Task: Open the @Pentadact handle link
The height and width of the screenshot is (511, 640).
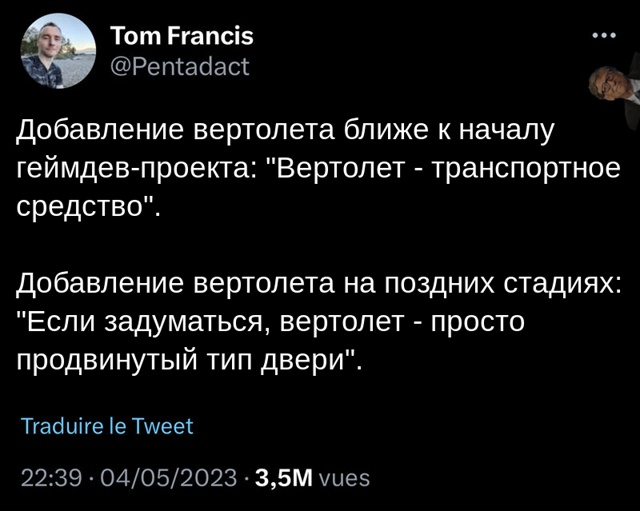Action: [180, 66]
